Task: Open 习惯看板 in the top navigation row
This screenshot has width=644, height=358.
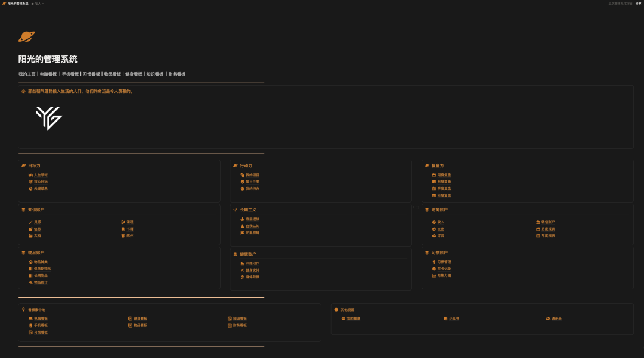Action: pos(91,74)
